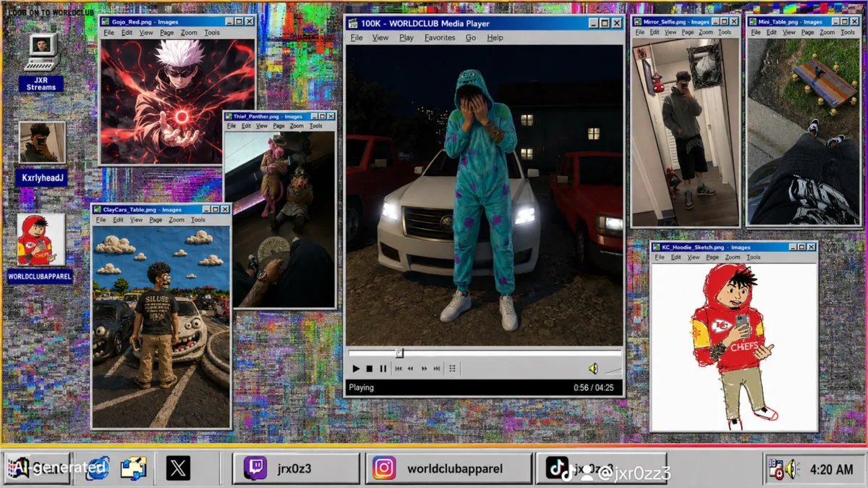Open the jrx0z3 Twitch taskbar button
This screenshot has width=868, height=488.
point(297,468)
